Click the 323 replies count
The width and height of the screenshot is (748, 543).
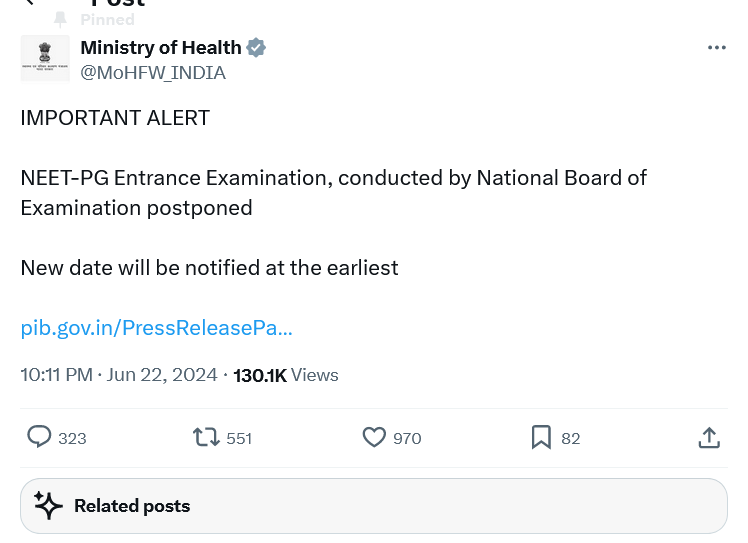pyautogui.click(x=72, y=439)
